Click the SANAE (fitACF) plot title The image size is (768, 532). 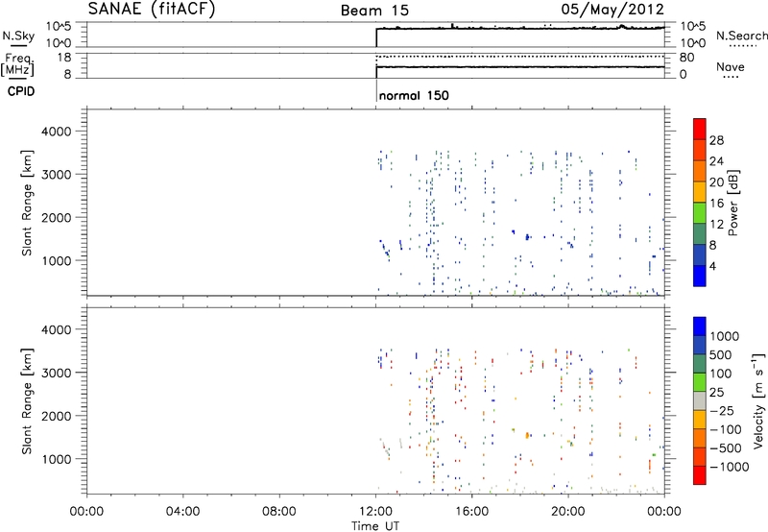pos(152,9)
